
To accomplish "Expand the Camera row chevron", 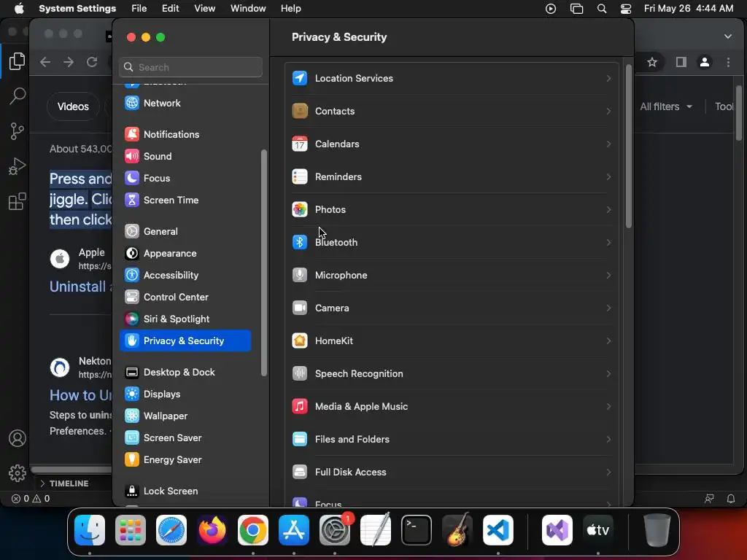I will coord(608,308).
